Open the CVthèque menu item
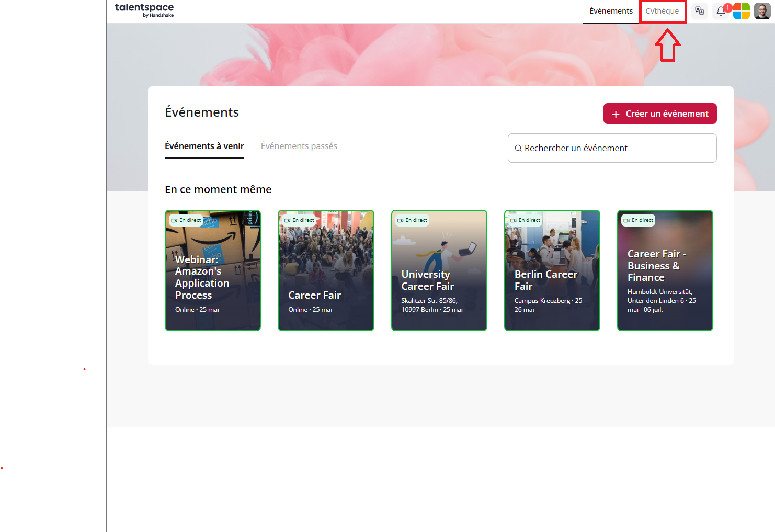The image size is (775, 532). click(x=662, y=11)
